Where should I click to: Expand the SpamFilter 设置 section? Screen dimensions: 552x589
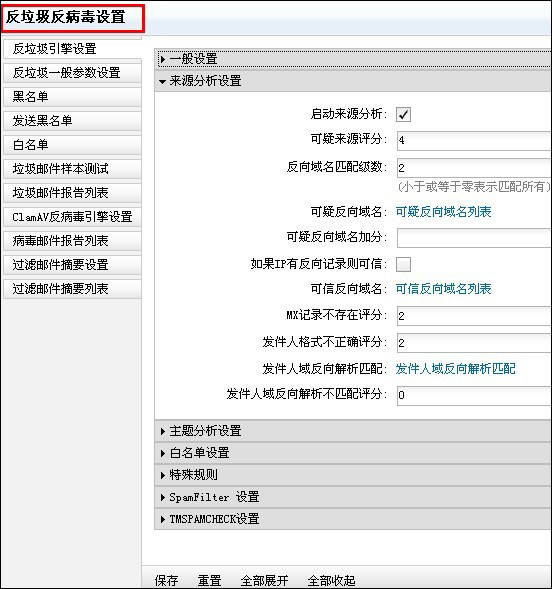353,497
